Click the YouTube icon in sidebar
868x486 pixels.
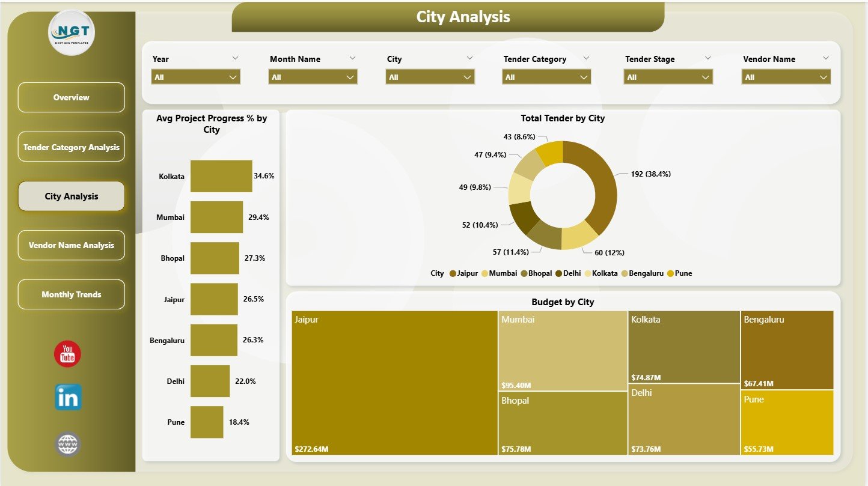coord(67,354)
